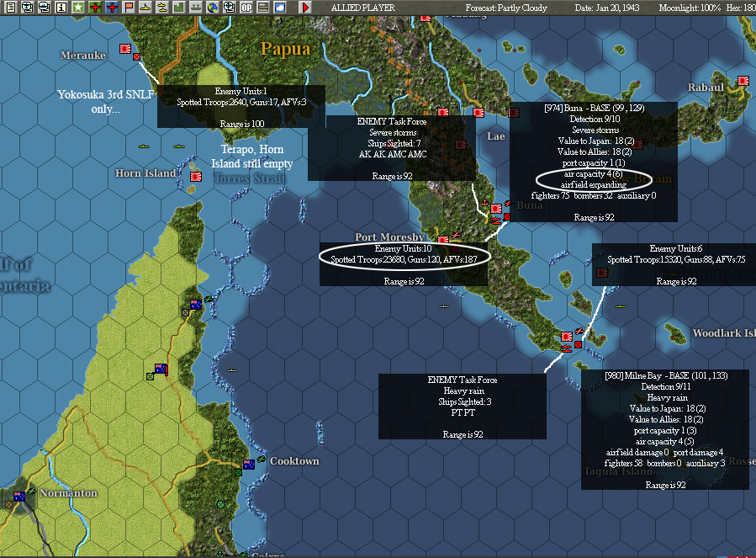Click the green ship silhouette toolbar icon
Screen dimensions: 756x558
[196, 8]
